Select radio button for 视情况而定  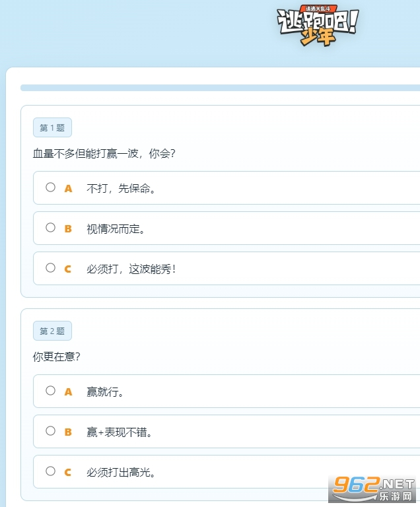[51, 228]
